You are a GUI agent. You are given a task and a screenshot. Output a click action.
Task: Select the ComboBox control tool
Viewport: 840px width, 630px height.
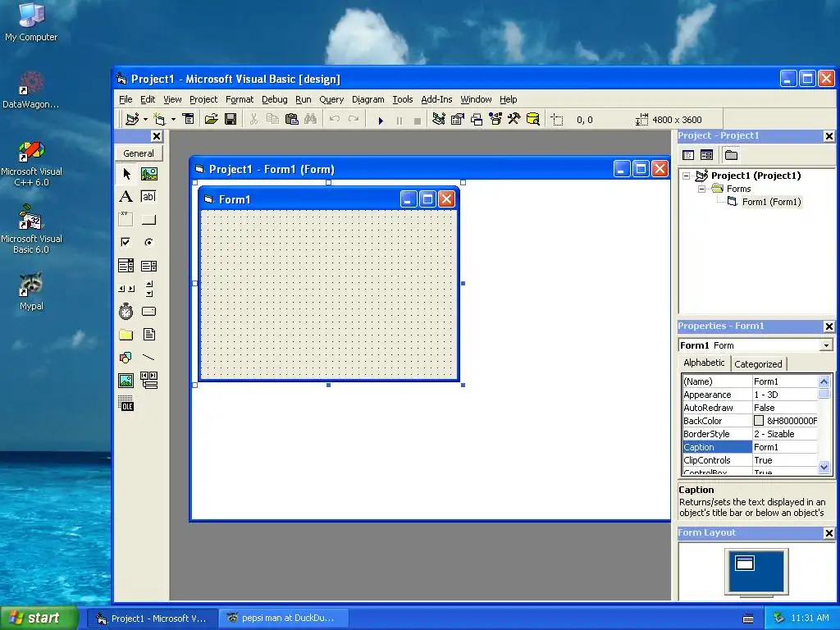126,266
